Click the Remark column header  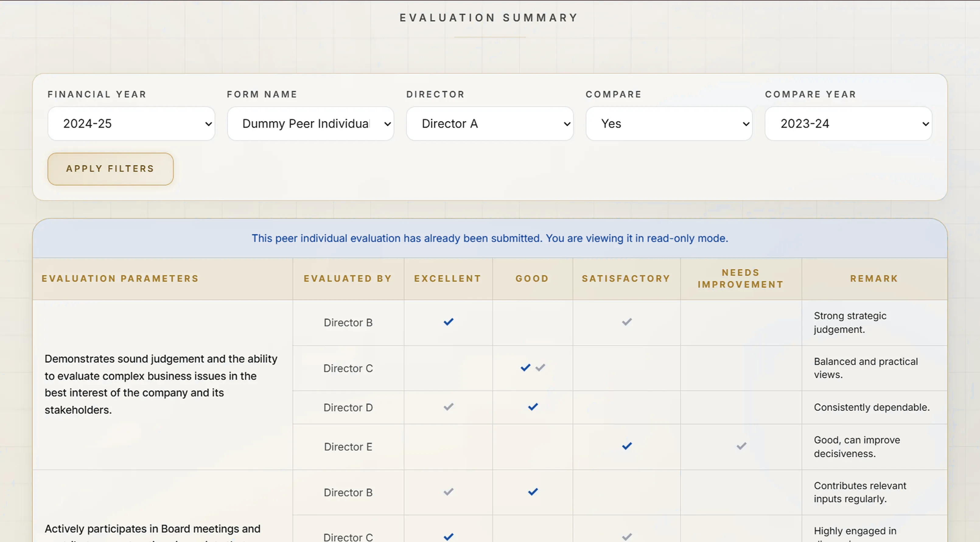[874, 279]
